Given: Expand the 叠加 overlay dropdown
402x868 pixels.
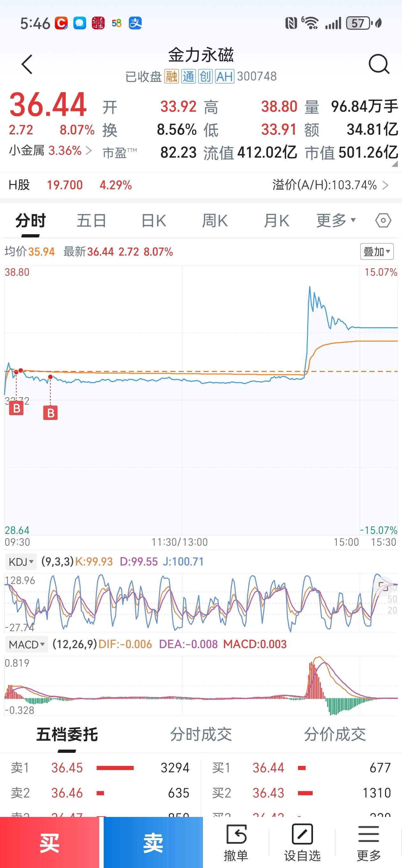Looking at the screenshot, I should click(x=377, y=251).
